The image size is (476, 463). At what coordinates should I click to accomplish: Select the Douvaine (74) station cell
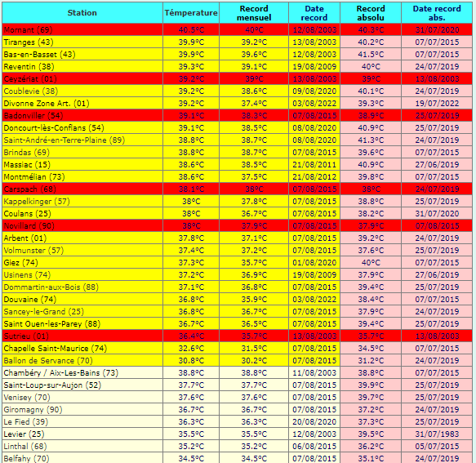82,300
